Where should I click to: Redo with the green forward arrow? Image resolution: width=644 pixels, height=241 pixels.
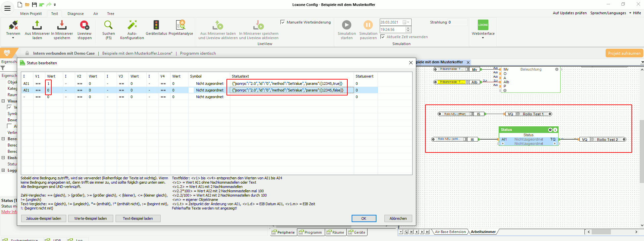[49, 5]
